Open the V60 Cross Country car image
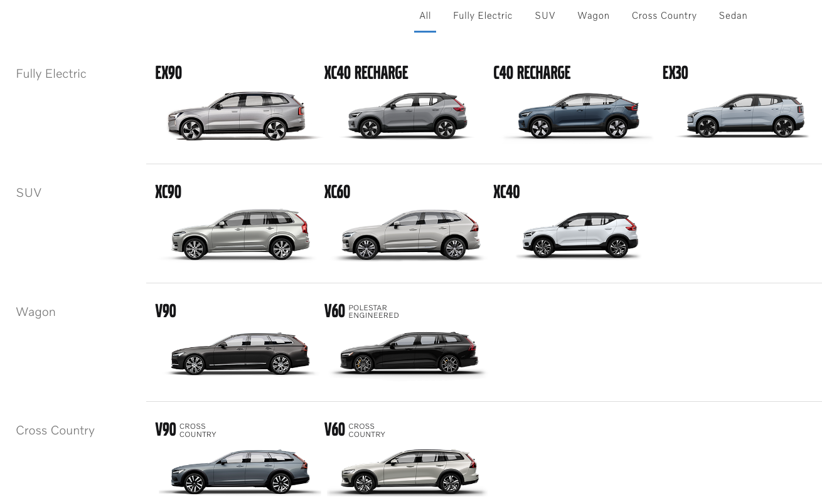Image resolution: width=822 pixels, height=504 pixels. pos(408,471)
